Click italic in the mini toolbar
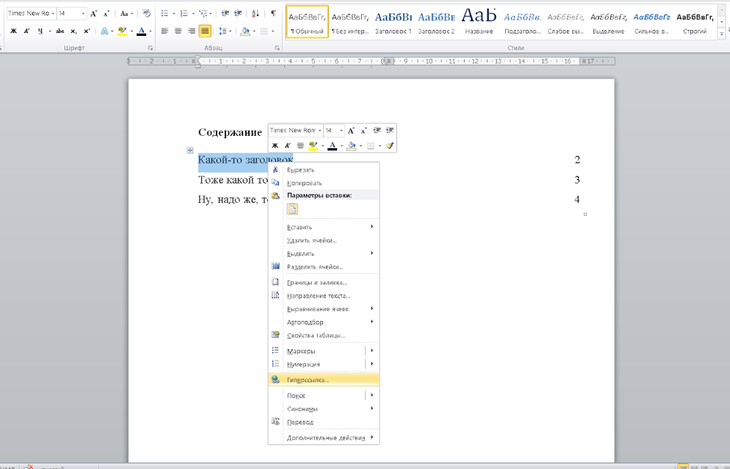The image size is (730, 469). [287, 146]
